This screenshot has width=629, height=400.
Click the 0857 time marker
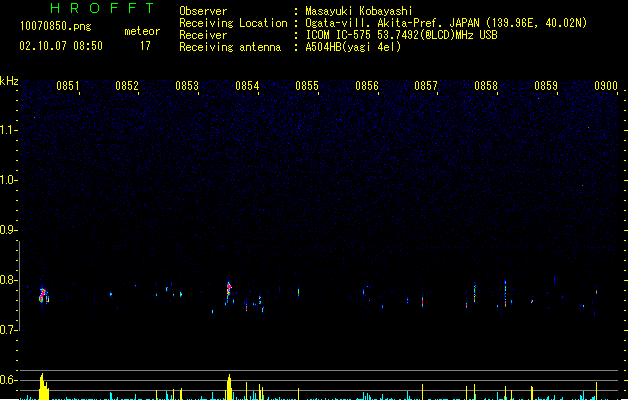[426, 86]
